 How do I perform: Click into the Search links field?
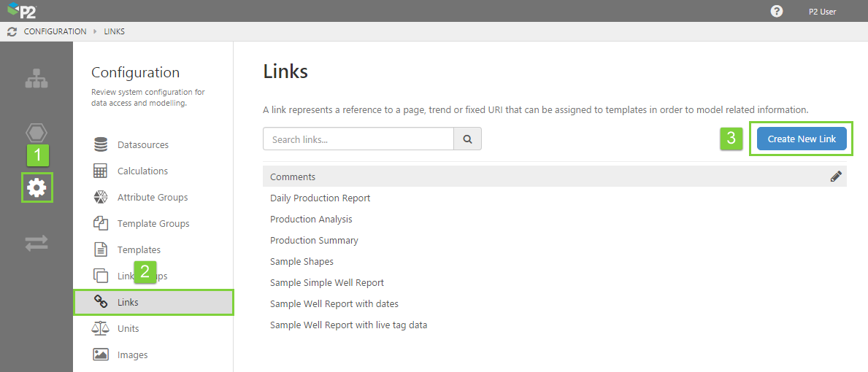click(358, 139)
